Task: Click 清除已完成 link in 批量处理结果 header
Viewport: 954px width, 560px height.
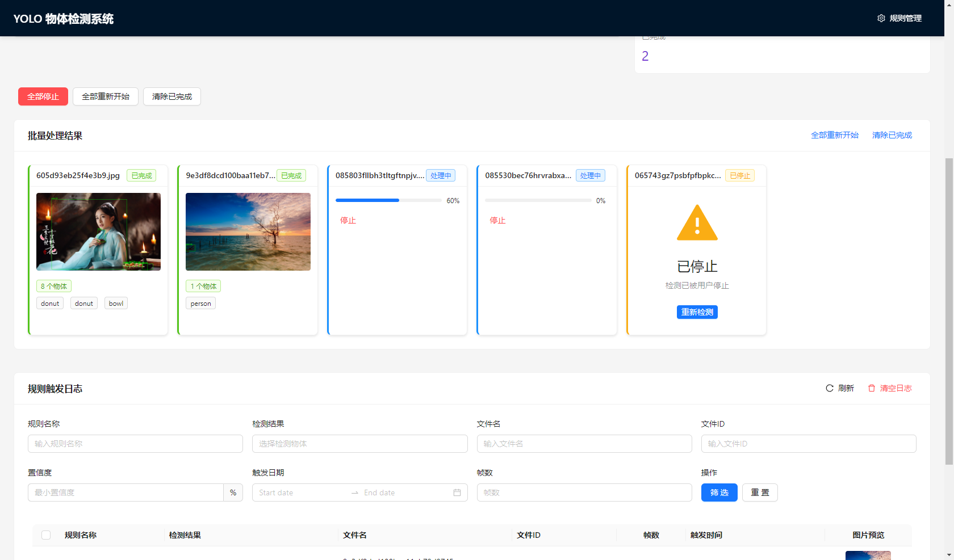Action: (x=892, y=135)
